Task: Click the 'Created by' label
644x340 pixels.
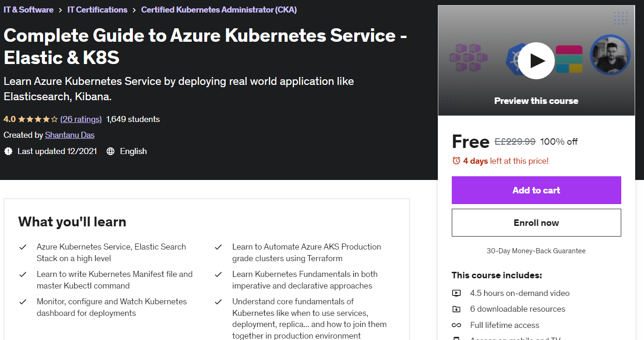Action: (x=23, y=135)
